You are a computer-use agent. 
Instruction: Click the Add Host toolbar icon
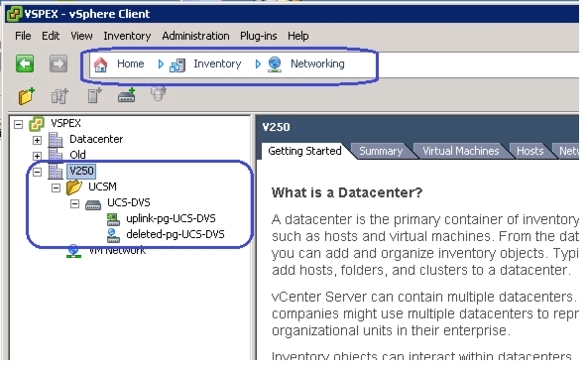pyautogui.click(x=94, y=95)
